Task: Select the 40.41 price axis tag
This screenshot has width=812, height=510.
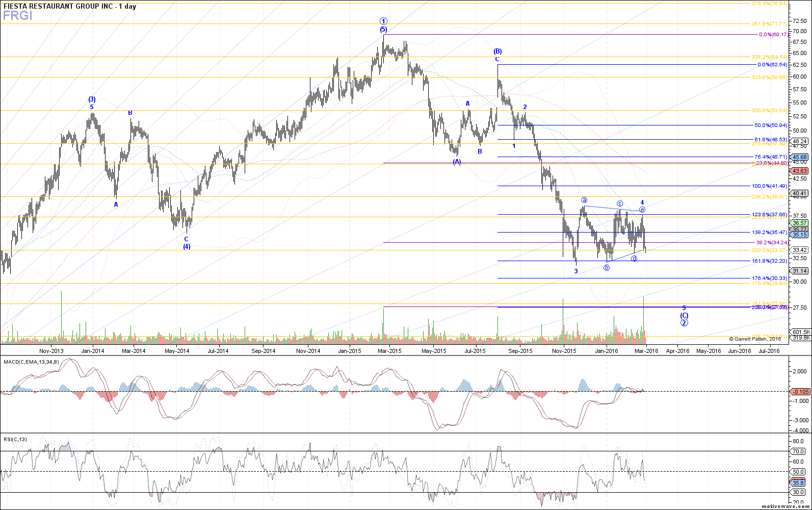Action: [799, 193]
